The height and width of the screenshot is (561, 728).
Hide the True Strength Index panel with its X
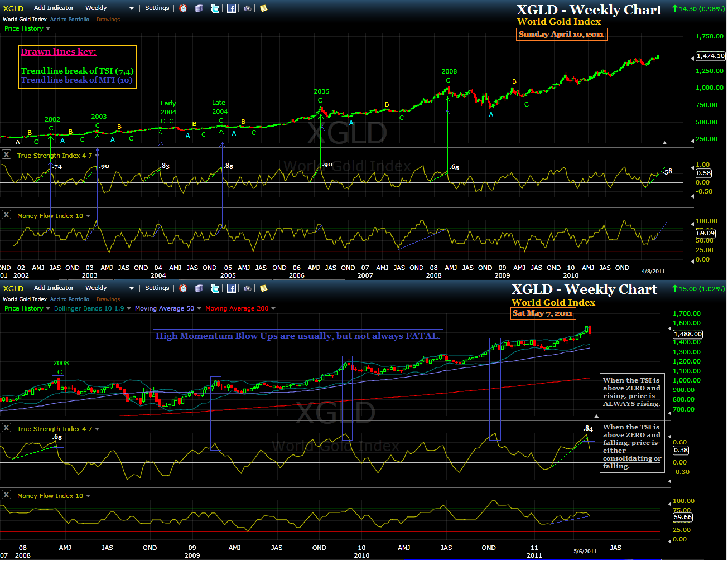point(6,155)
